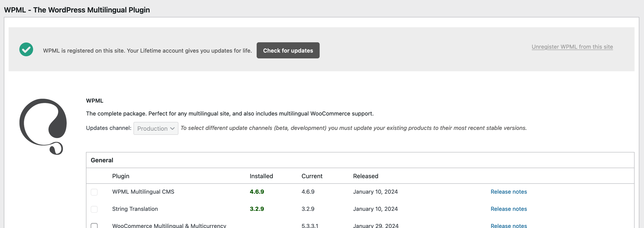
Task: Select String Translation plugin name
Action: tap(135, 209)
